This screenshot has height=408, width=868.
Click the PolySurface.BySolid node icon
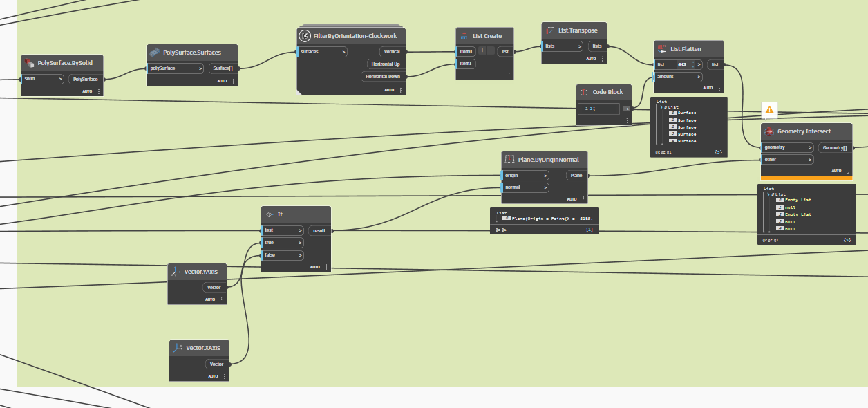[30, 63]
